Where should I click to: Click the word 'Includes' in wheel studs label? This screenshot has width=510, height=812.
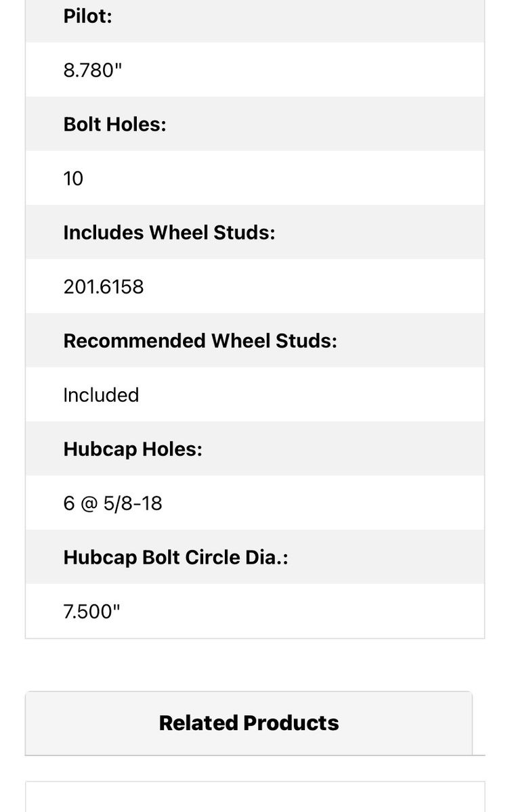click(x=103, y=233)
